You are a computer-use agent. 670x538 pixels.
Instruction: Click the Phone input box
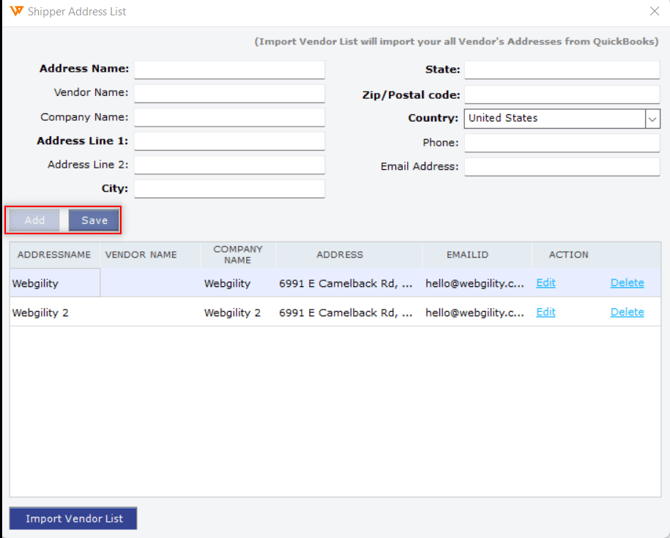(561, 143)
